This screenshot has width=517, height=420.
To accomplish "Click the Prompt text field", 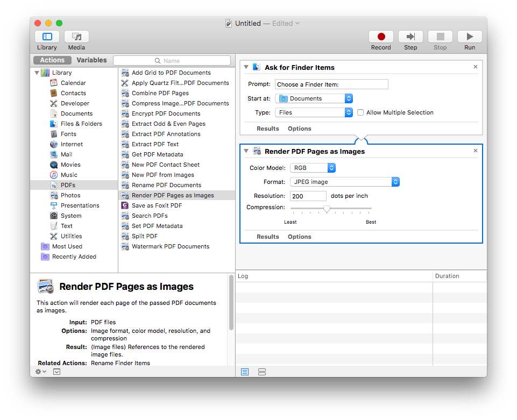I will (x=331, y=84).
